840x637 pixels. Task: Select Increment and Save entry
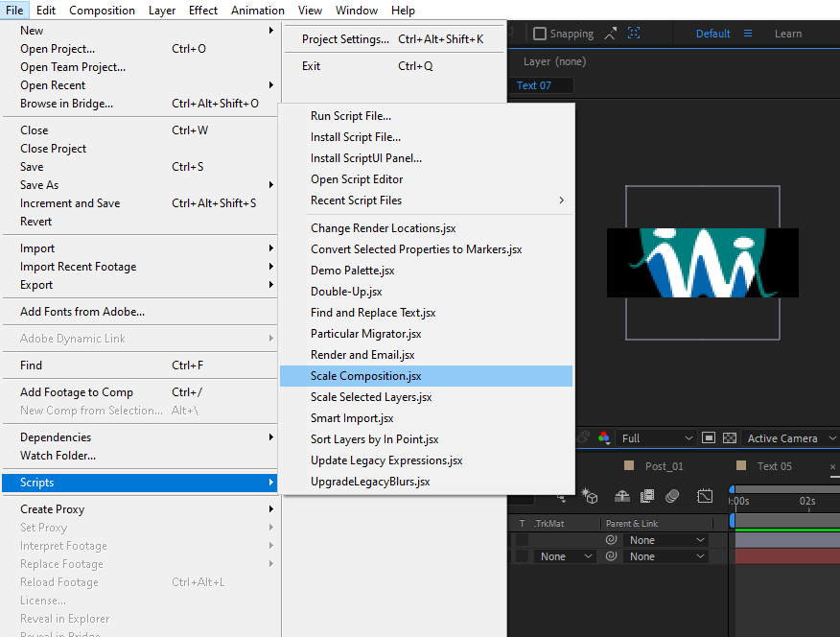140,203
